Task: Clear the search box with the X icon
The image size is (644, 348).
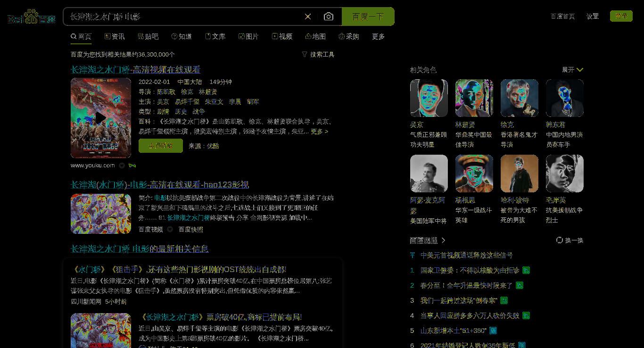Action: (x=308, y=17)
